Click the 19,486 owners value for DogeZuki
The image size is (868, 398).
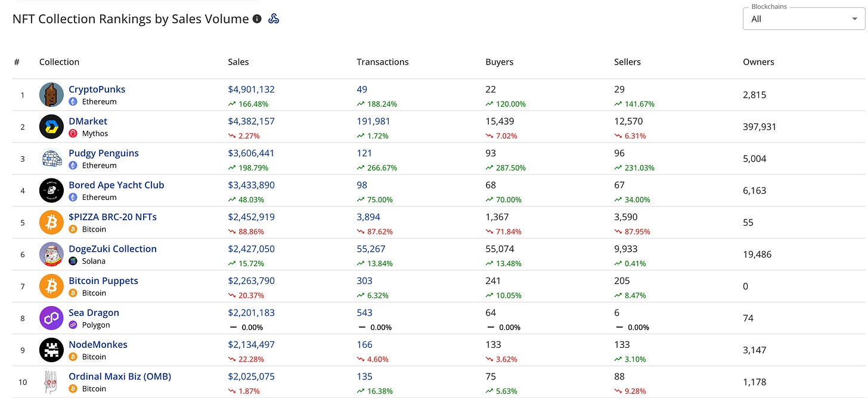(x=757, y=255)
